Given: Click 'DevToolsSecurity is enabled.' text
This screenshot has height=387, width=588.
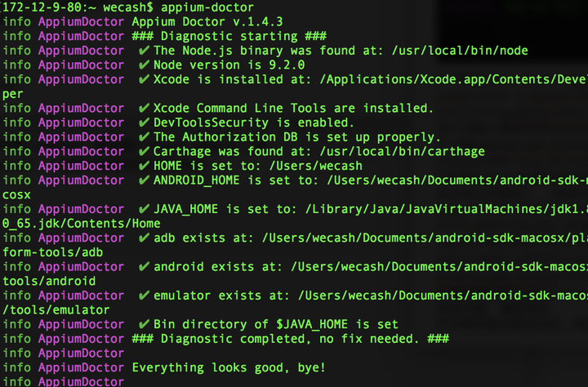Looking at the screenshot, I should pos(254,122).
